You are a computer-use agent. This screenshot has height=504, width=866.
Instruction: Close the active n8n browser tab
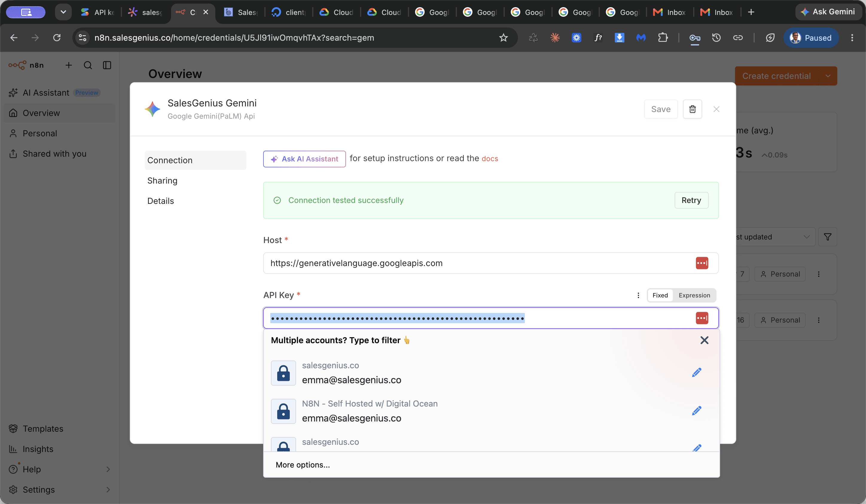tap(206, 12)
